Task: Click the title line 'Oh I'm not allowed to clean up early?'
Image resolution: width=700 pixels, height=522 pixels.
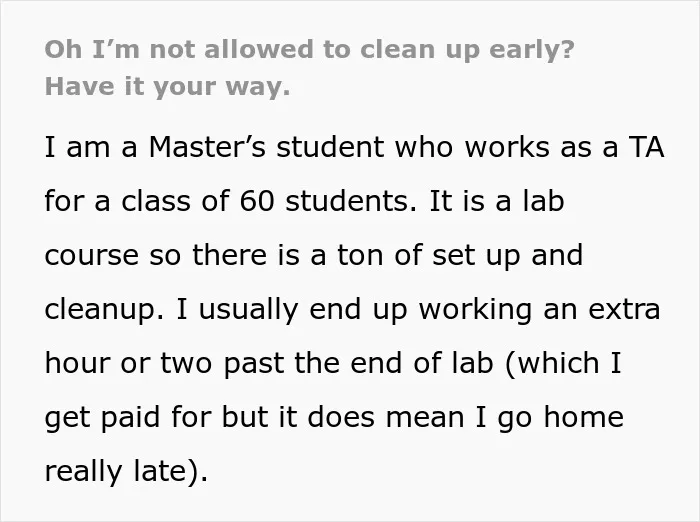Action: point(309,50)
